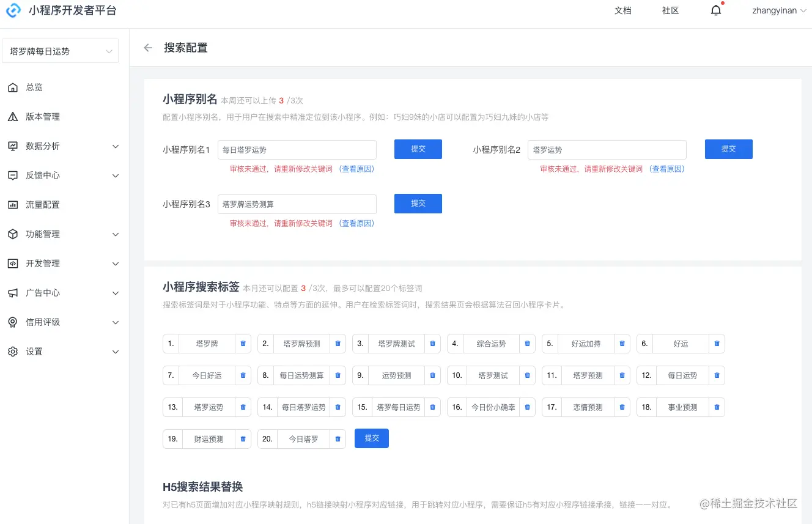Click the 小程序别名2 input with 塔罗运势
The height and width of the screenshot is (524, 812).
click(x=607, y=150)
